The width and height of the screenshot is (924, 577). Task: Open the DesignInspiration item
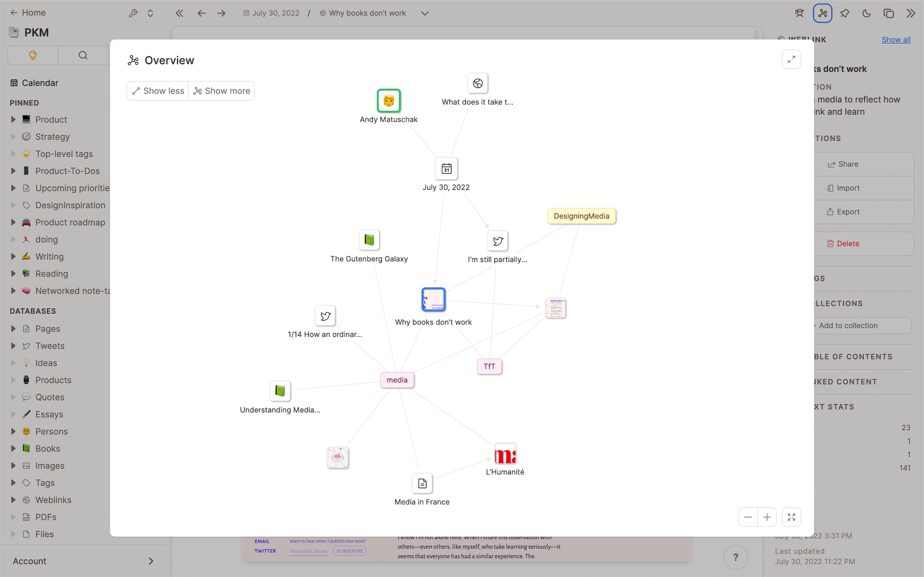click(70, 205)
